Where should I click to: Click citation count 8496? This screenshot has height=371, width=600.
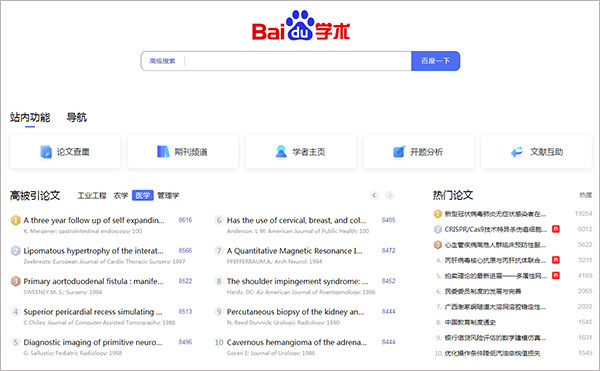185,342
